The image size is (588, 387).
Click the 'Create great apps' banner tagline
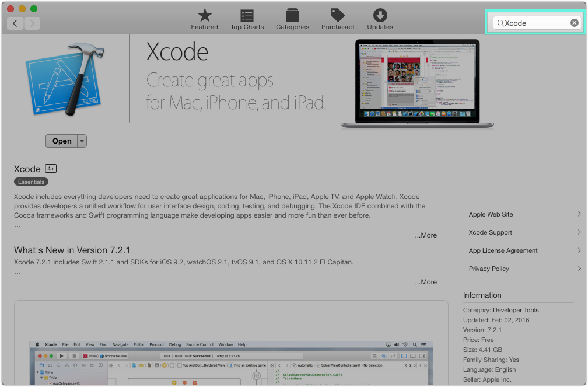[209, 81]
